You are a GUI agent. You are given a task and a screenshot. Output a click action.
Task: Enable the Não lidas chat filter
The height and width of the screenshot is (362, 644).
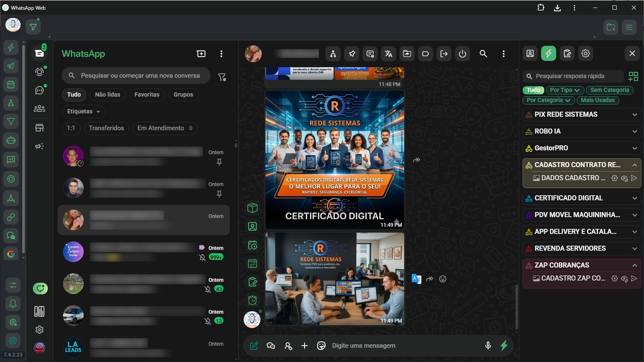108,94
